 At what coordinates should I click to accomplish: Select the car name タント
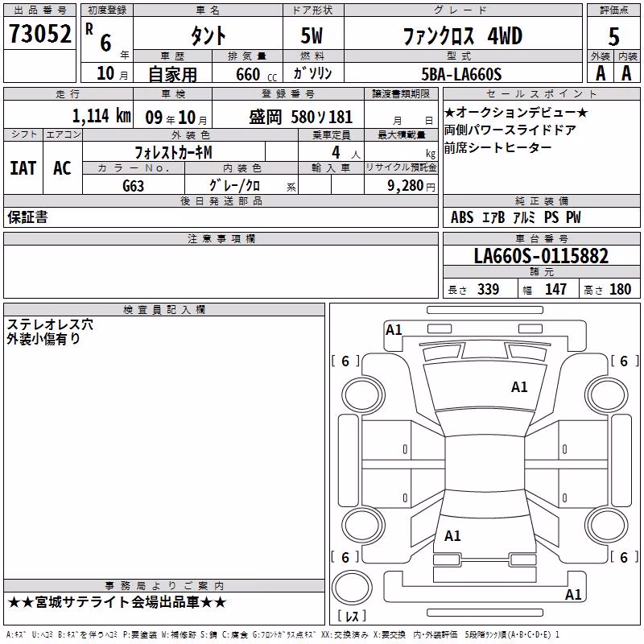tap(208, 35)
